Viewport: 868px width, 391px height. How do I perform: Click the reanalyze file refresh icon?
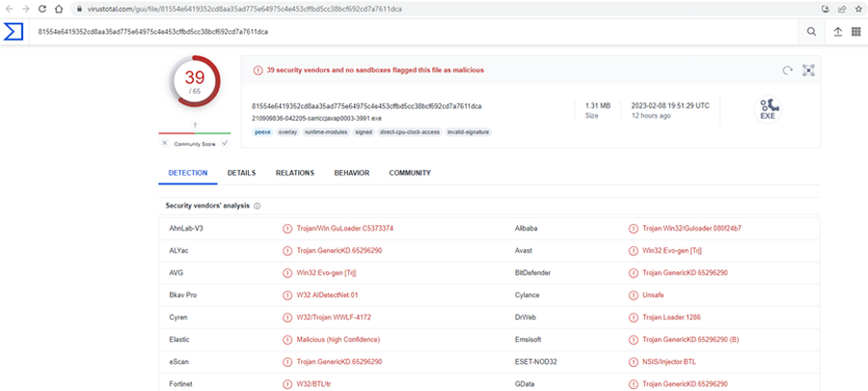coord(787,70)
